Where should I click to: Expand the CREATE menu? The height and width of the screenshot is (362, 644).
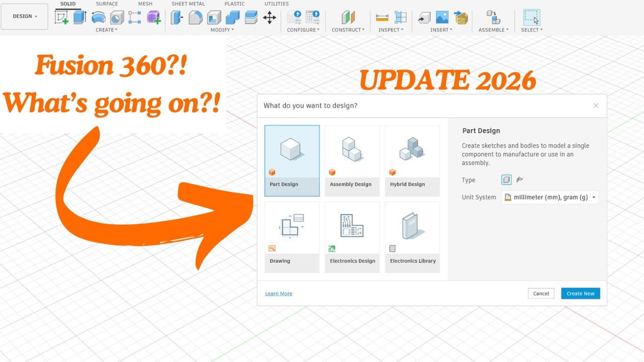click(107, 30)
